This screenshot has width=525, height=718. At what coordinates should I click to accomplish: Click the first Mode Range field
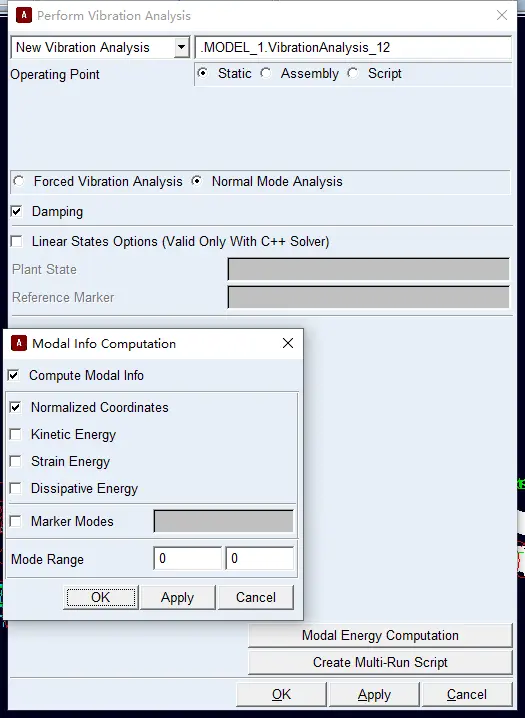click(x=188, y=558)
